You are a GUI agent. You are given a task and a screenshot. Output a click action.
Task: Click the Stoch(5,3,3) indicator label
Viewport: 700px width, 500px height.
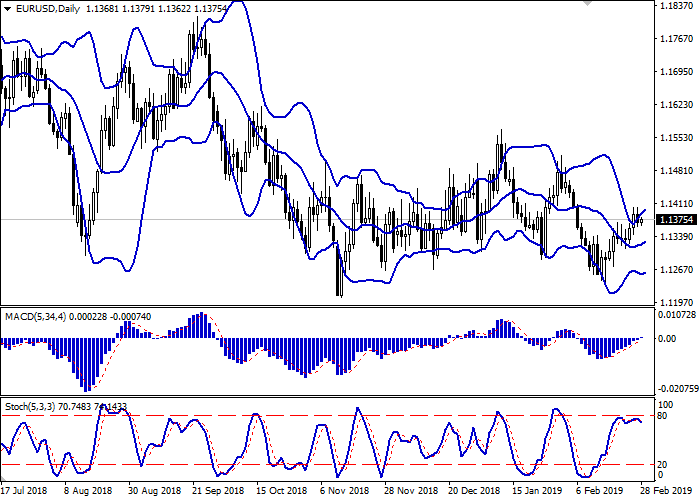(33, 407)
